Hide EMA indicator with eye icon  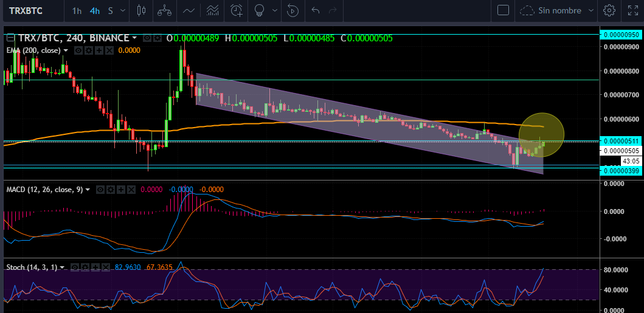click(x=77, y=50)
